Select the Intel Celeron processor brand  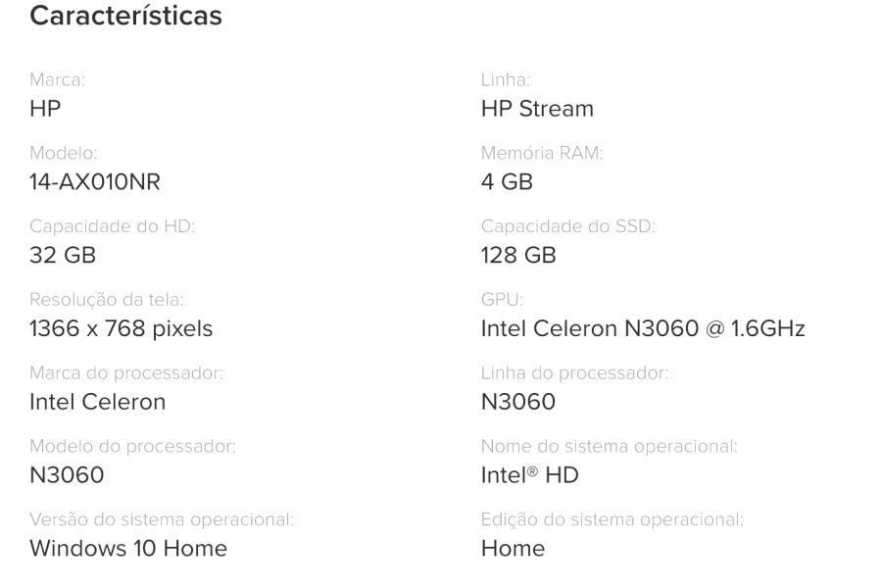[98, 403]
